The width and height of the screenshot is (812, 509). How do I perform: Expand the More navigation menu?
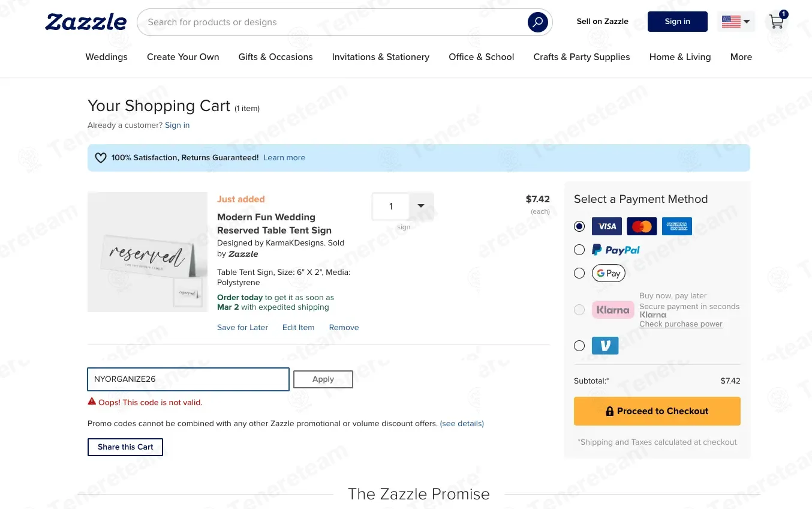coord(741,57)
